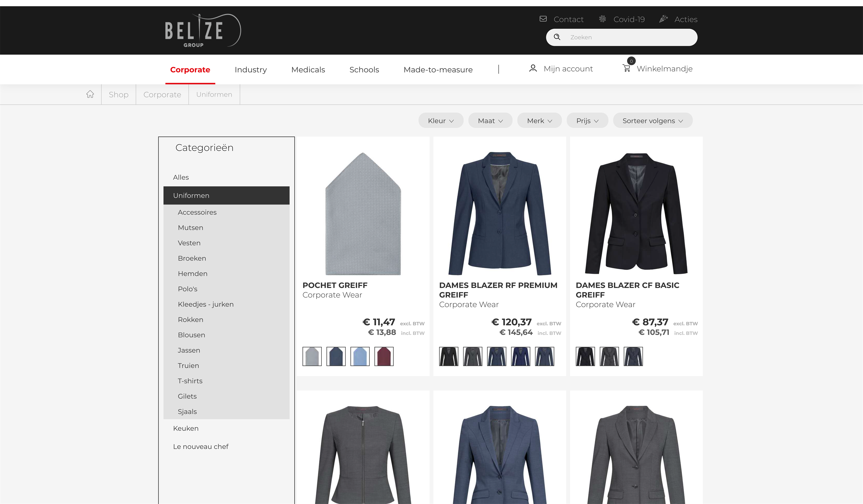Image resolution: width=863 pixels, height=504 pixels.
Task: Click the home breadcrumb icon
Action: point(90,94)
